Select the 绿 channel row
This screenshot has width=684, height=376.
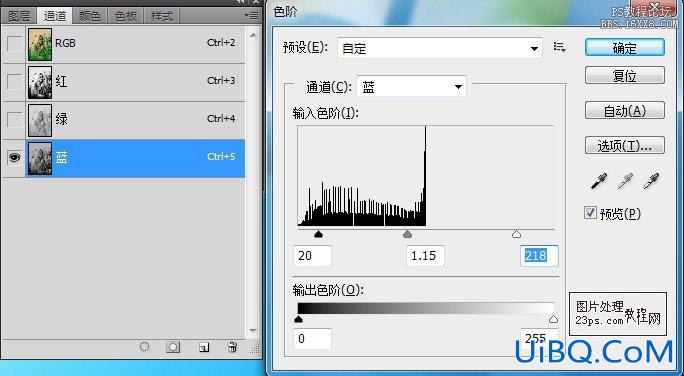coord(123,120)
